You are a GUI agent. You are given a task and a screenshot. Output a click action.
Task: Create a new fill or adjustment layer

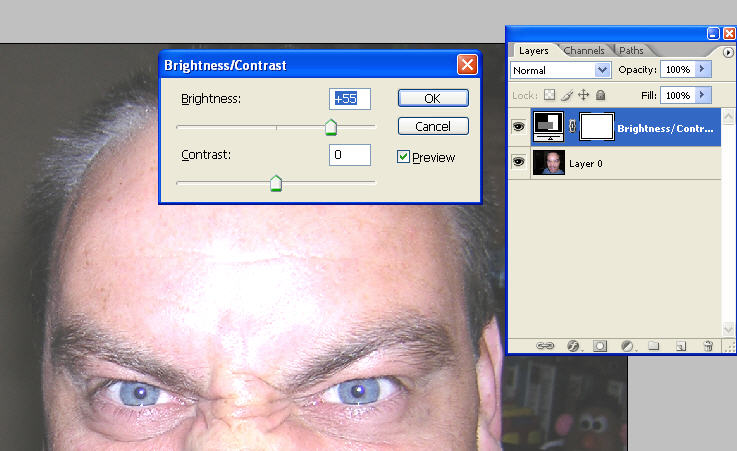tap(627, 346)
